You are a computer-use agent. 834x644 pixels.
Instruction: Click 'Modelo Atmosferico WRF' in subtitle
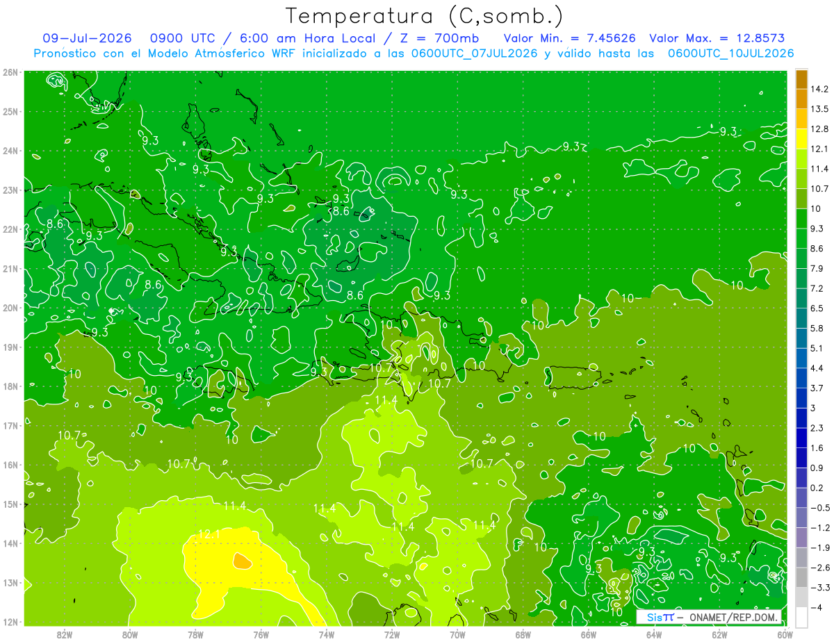(x=222, y=53)
